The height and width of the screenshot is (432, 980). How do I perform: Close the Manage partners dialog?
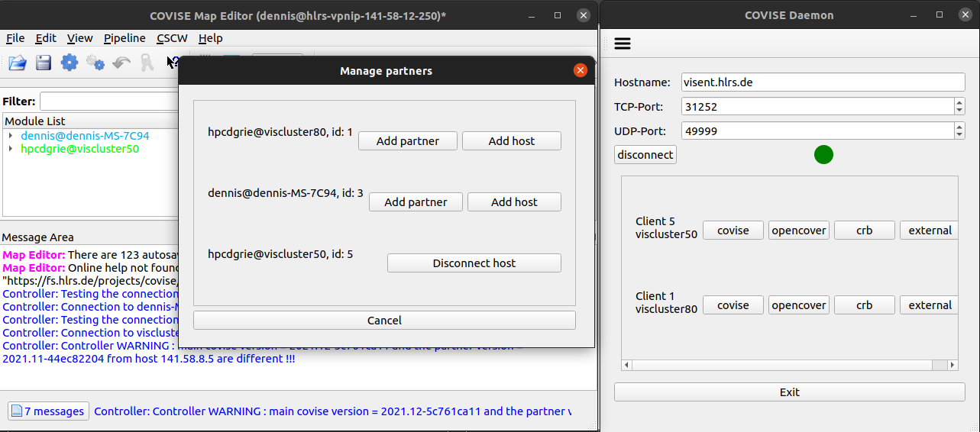pyautogui.click(x=581, y=70)
